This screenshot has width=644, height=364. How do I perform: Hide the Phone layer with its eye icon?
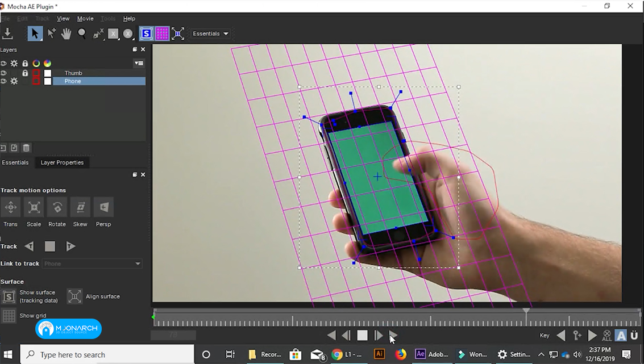pos(4,81)
